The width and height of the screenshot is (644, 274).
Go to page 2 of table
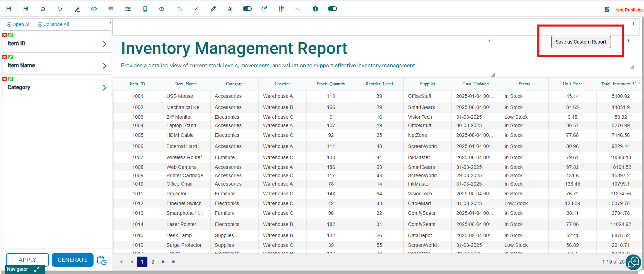click(x=153, y=262)
